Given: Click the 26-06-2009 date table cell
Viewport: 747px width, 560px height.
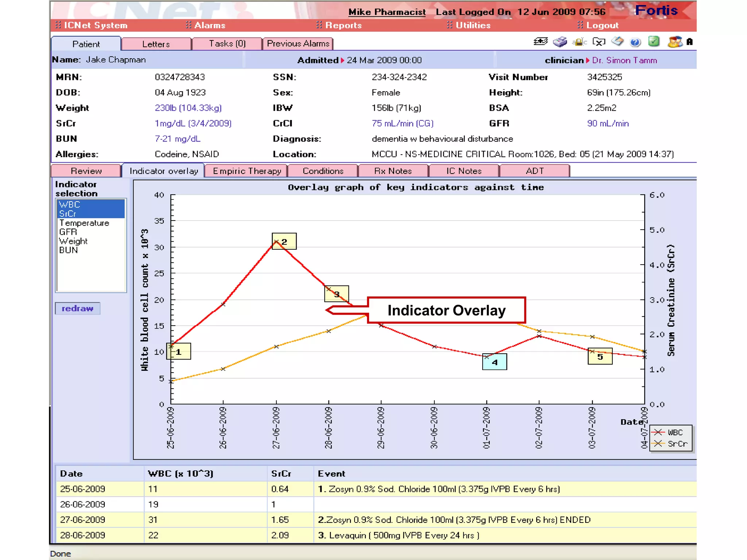Looking at the screenshot, I should point(100,504).
